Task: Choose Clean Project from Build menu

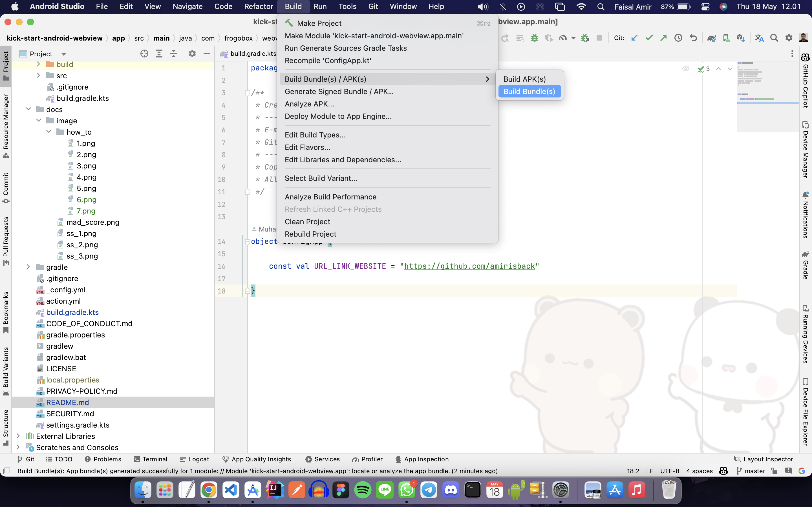Action: point(307,222)
